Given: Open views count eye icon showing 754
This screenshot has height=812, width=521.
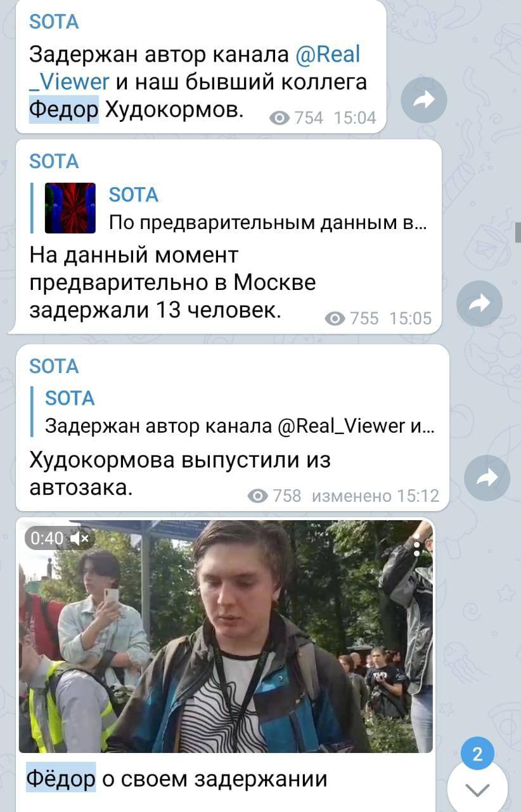Looking at the screenshot, I should click(280, 118).
